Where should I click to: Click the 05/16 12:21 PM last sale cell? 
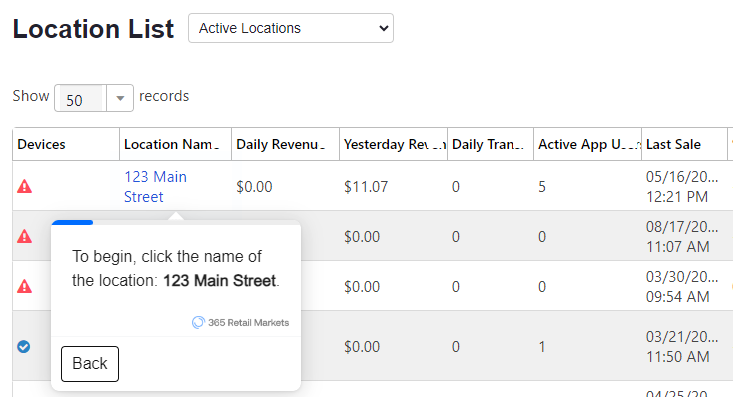[682, 187]
